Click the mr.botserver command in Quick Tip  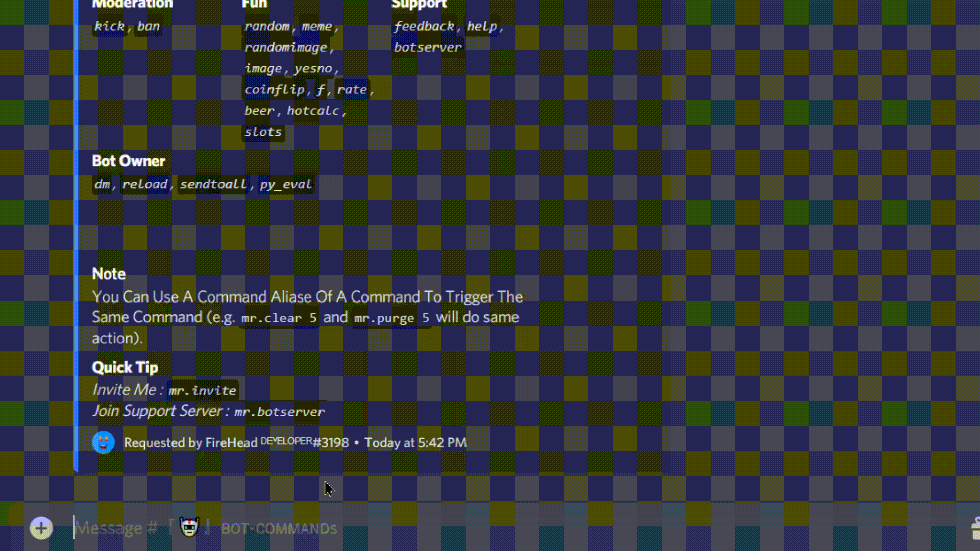point(279,412)
